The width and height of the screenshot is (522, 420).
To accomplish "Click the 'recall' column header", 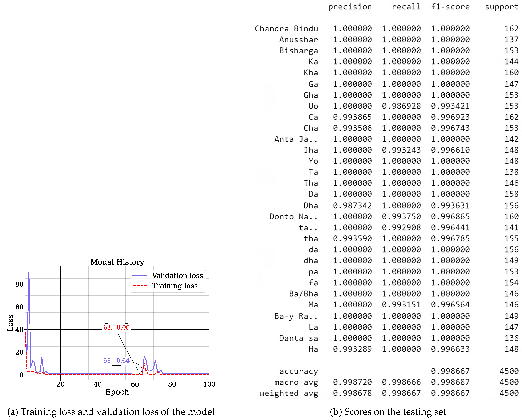I will pos(406,7).
